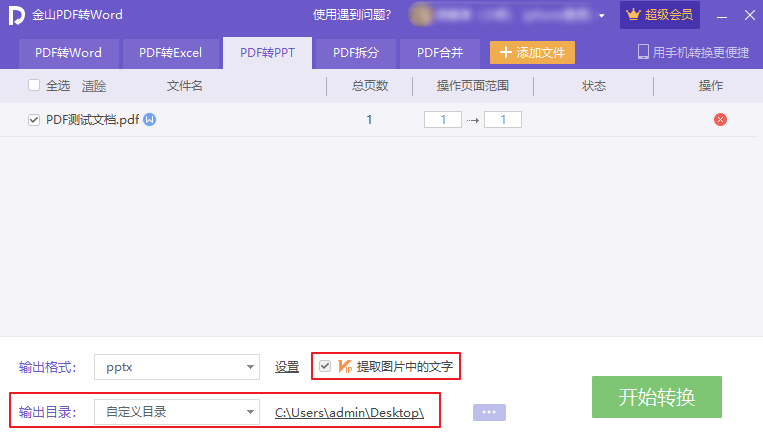This screenshot has width=763, height=447.
Task: Click the 使用遇到问题? help link
Action: click(352, 15)
